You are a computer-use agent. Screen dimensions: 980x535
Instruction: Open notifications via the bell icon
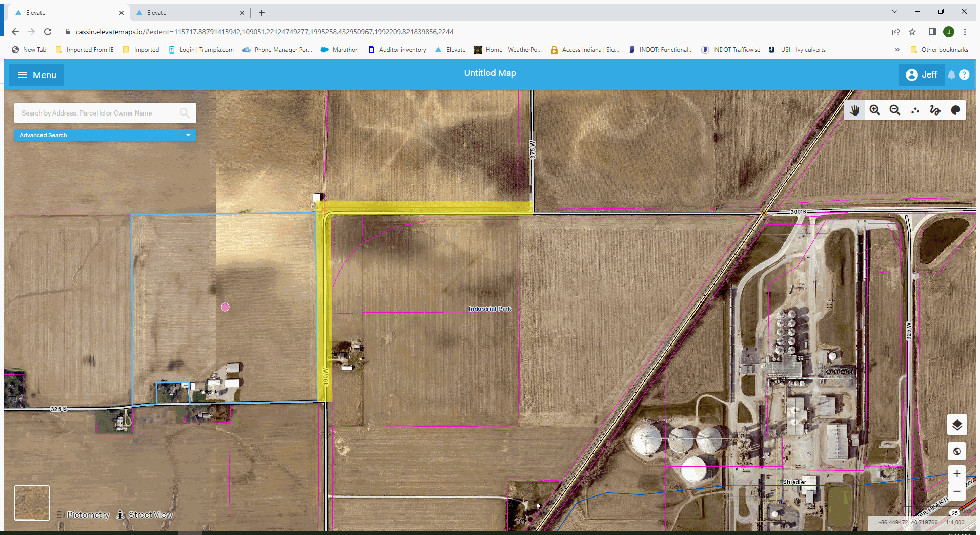[x=952, y=74]
